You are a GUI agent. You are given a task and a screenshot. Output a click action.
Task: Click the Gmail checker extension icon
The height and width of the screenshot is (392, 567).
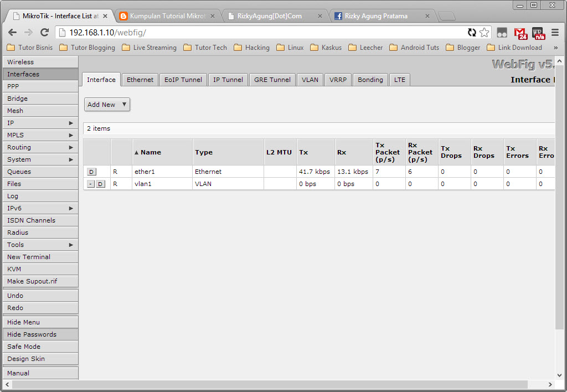pyautogui.click(x=520, y=33)
